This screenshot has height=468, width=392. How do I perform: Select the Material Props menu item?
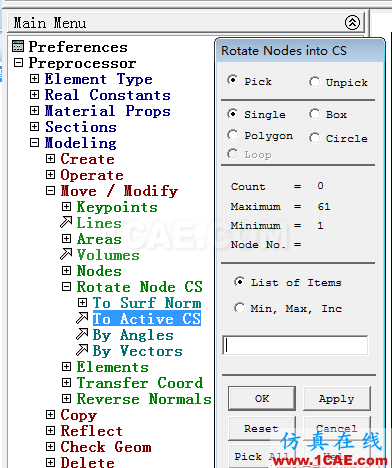pyautogui.click(x=108, y=111)
